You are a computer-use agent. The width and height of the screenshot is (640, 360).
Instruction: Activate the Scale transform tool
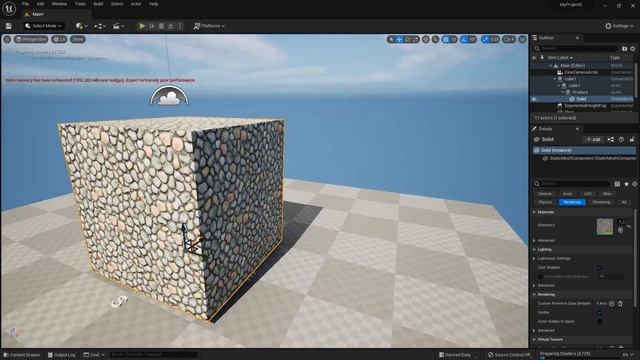(x=416, y=39)
